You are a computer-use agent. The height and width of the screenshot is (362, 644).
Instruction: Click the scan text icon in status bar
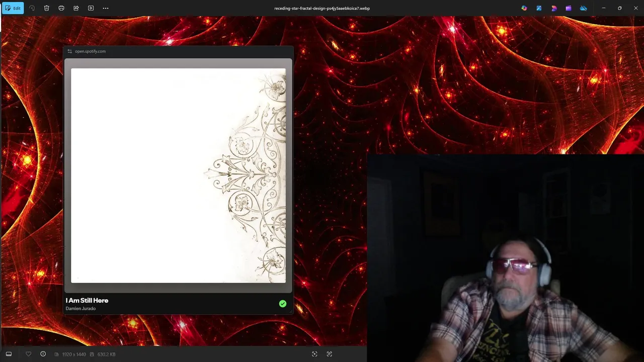tap(330, 354)
